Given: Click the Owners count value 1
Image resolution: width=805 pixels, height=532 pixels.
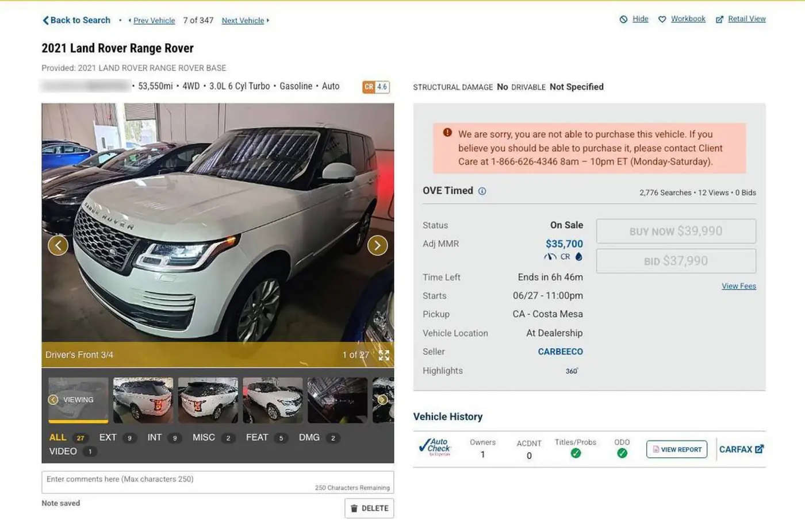Looking at the screenshot, I should point(482,454).
